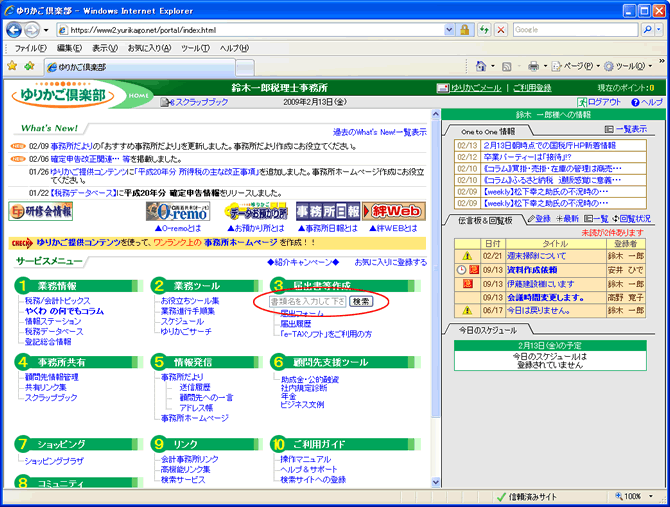
Task: Click the browser Forward arrow button
Action: (31, 30)
